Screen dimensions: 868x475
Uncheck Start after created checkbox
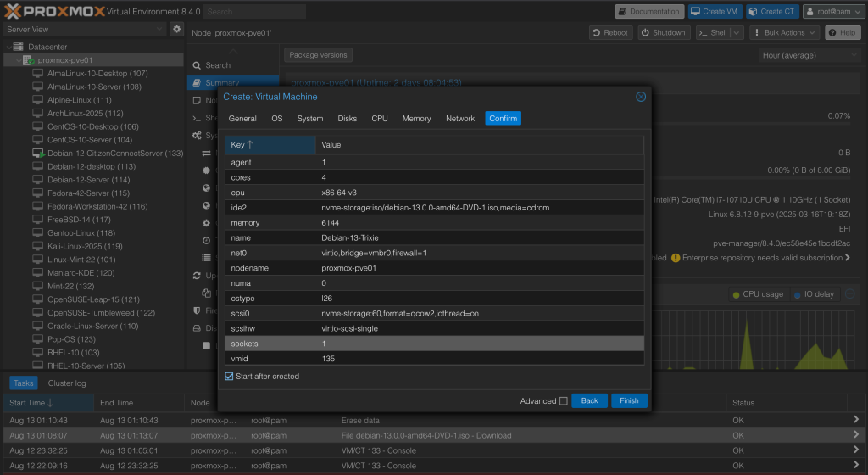pyautogui.click(x=229, y=377)
